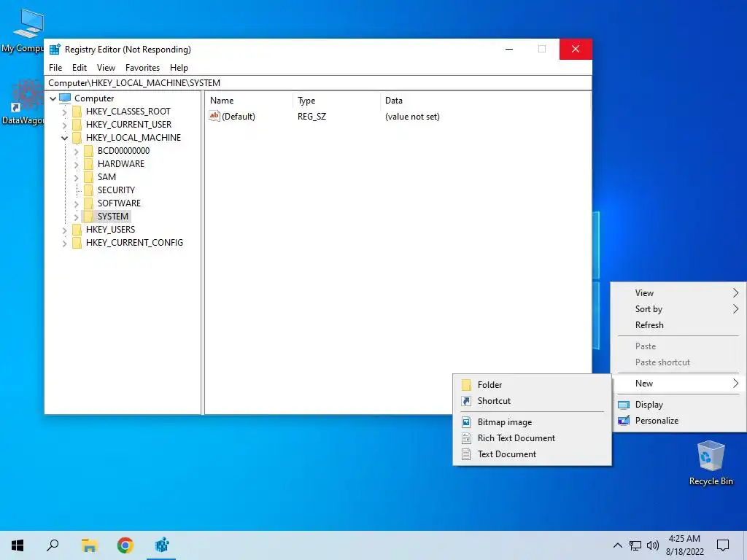Close the Registry Editor window
747x560 pixels.
[x=576, y=49]
